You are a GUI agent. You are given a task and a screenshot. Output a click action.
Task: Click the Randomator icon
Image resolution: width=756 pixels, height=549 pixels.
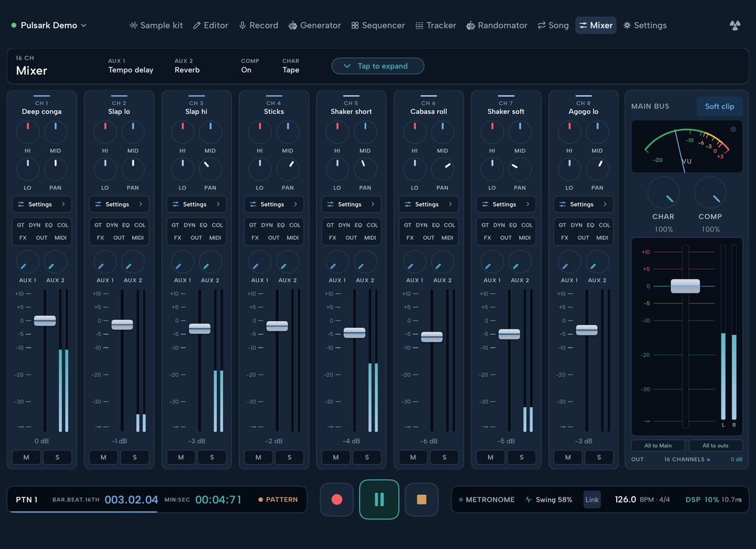(471, 25)
